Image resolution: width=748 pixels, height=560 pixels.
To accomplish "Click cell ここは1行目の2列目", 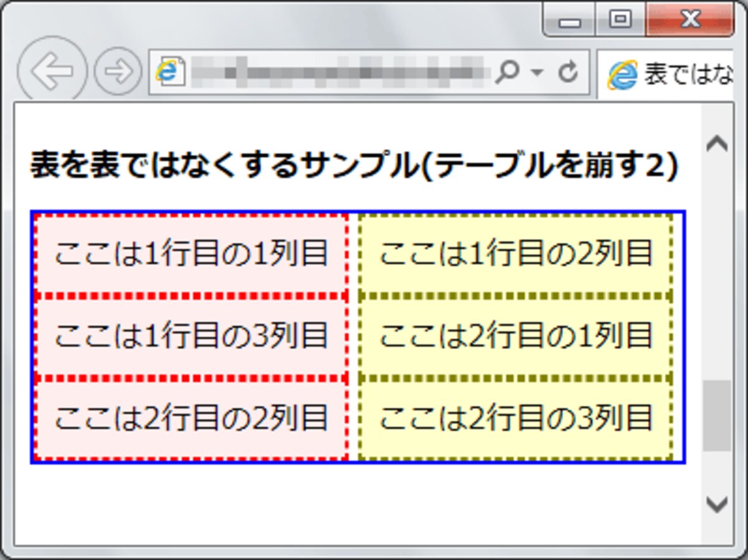I will point(516,254).
